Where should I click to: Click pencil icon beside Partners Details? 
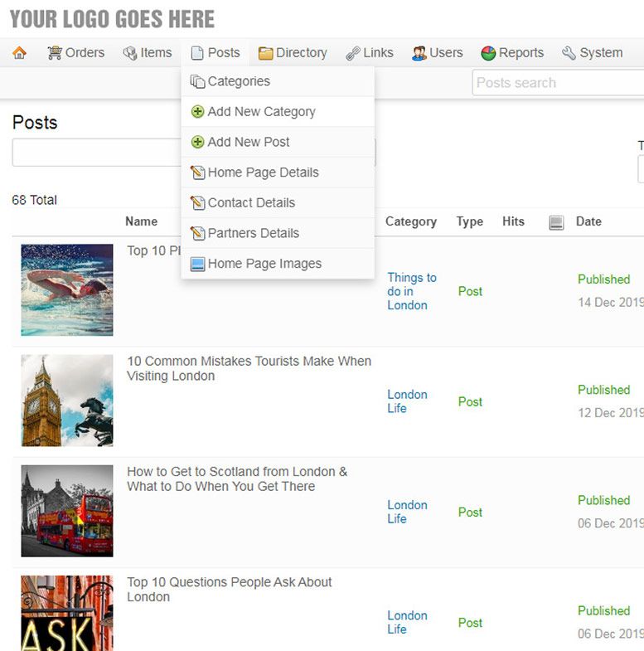(197, 233)
